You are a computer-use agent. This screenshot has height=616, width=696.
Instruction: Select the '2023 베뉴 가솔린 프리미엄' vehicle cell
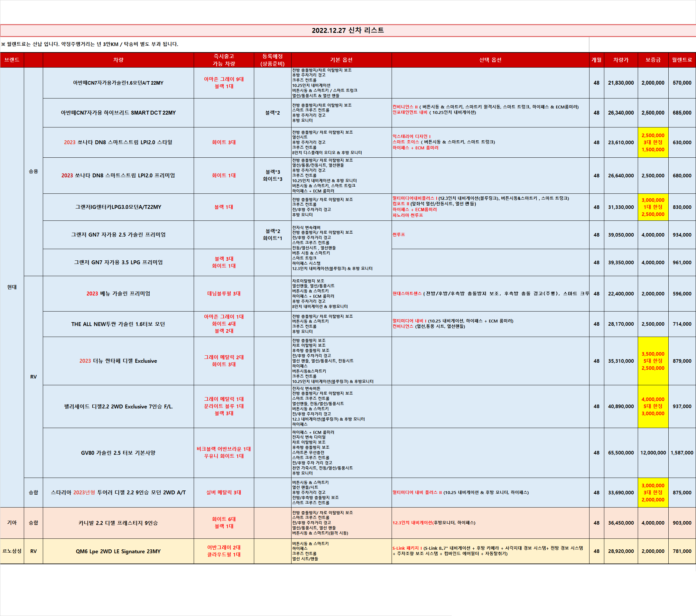[x=118, y=294]
